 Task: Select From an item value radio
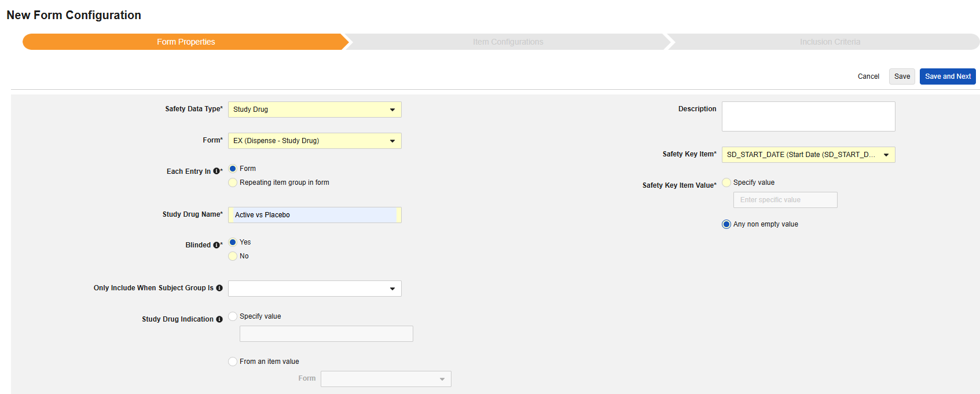point(233,362)
